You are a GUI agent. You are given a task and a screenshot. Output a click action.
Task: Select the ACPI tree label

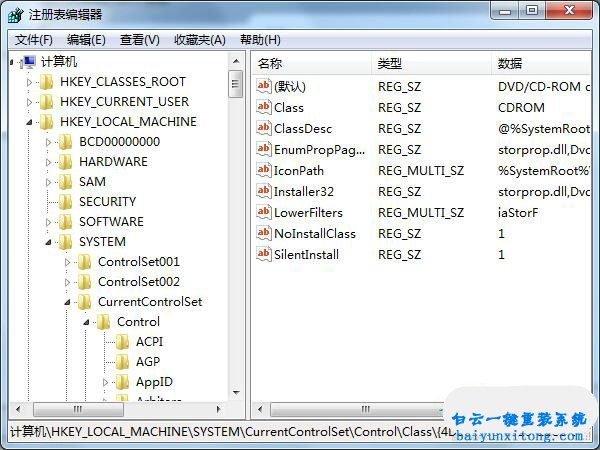[x=150, y=342]
